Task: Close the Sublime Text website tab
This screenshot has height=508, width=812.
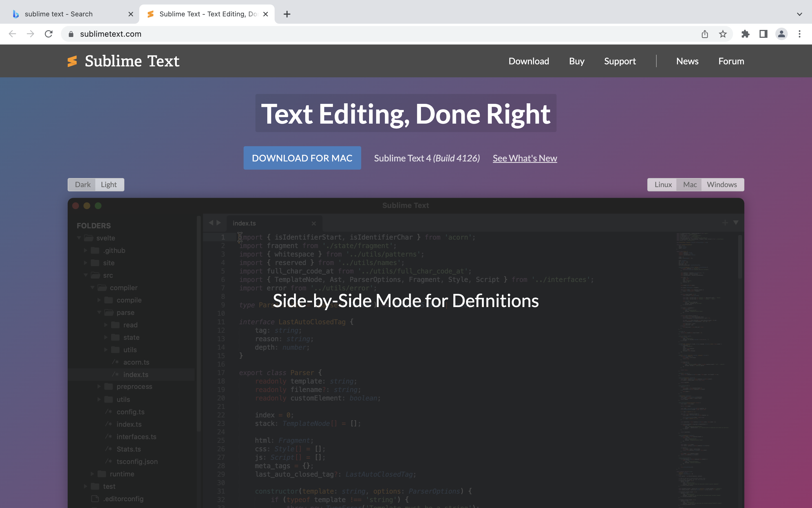Action: point(265,14)
